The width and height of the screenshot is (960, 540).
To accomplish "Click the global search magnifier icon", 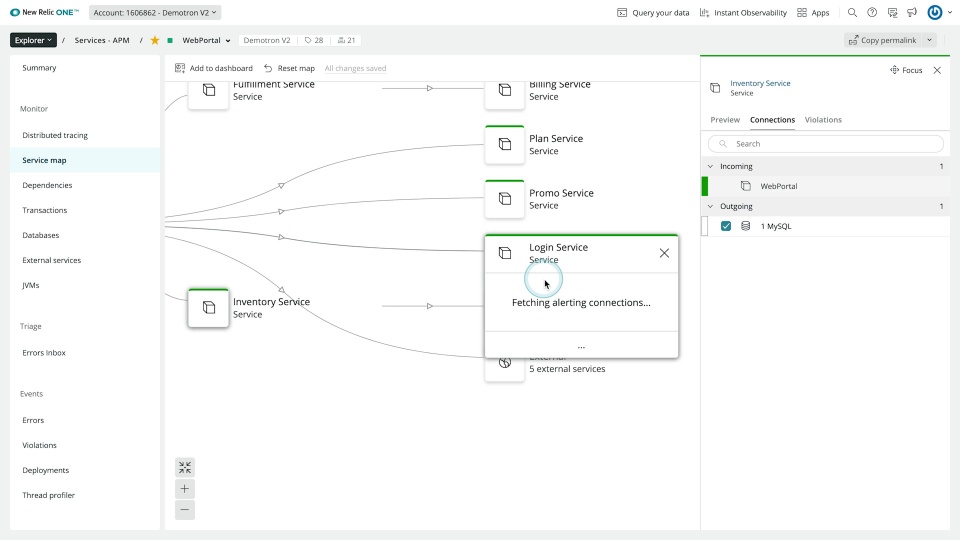I will [x=852, y=12].
